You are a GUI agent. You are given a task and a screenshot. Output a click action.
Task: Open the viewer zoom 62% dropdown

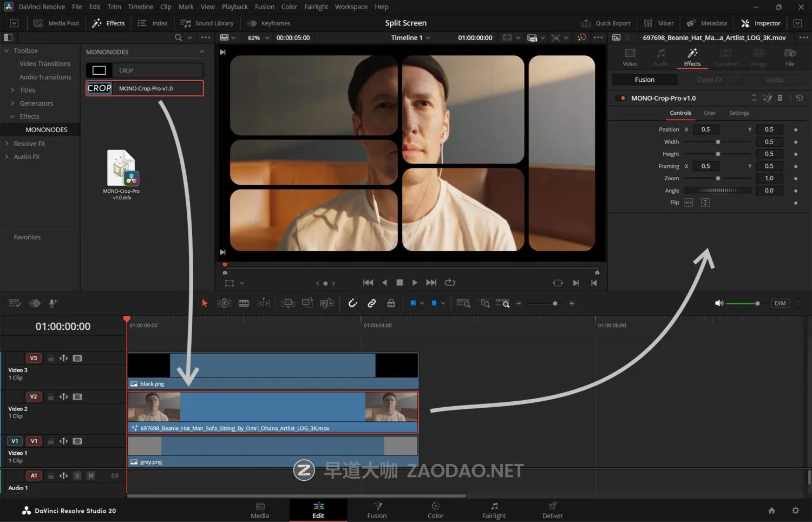coord(259,38)
